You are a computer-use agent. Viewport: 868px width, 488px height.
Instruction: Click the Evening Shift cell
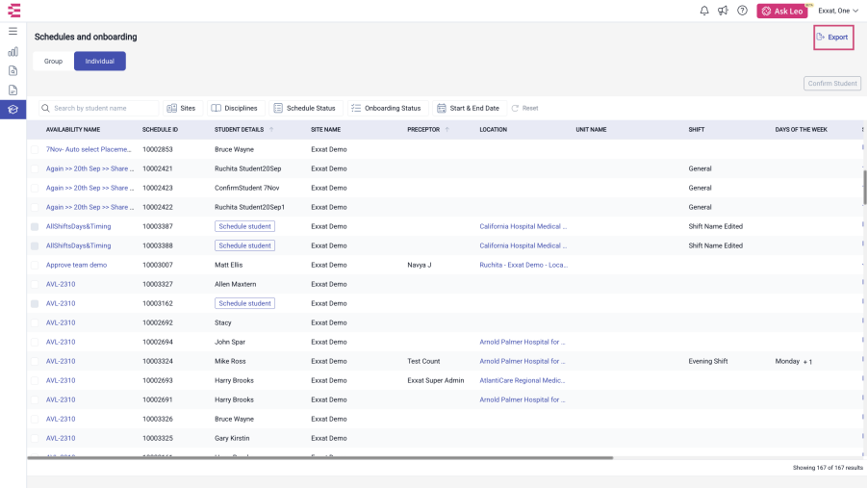click(x=708, y=361)
